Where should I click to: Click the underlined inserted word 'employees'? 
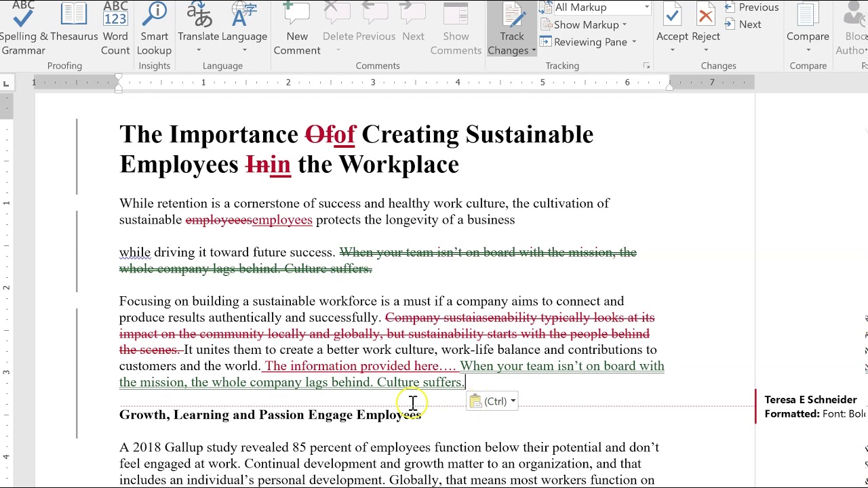point(282,220)
